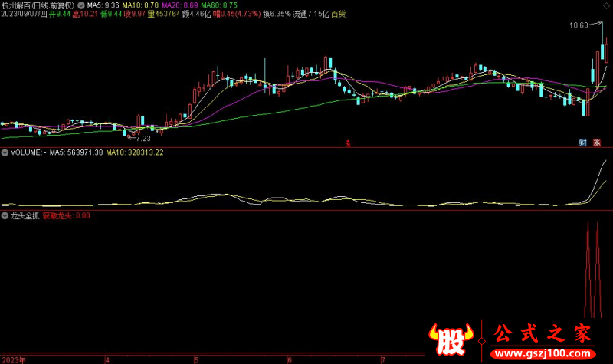Click the 7.23 low price annotation
This screenshot has width=613, height=364.
(x=143, y=139)
